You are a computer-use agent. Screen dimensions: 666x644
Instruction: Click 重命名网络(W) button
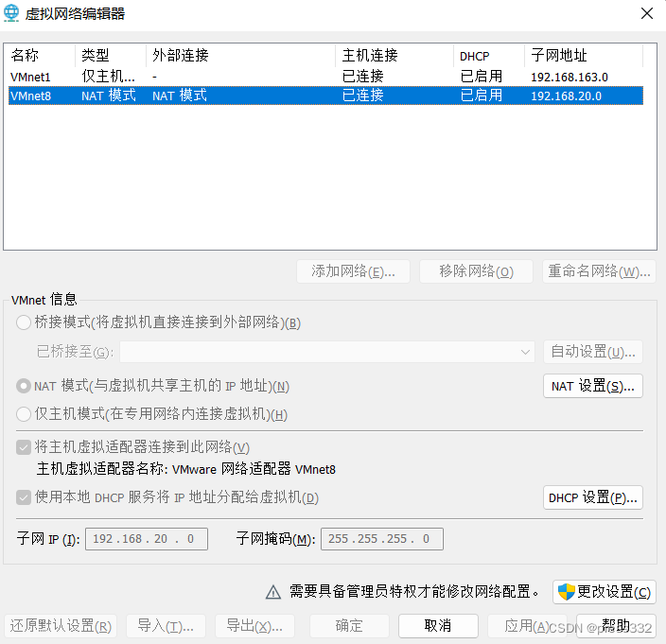599,271
